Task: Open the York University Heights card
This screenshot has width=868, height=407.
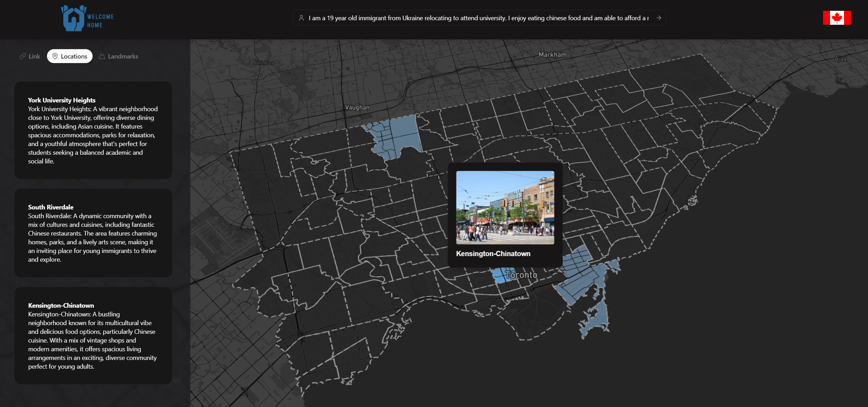Action: coord(93,130)
